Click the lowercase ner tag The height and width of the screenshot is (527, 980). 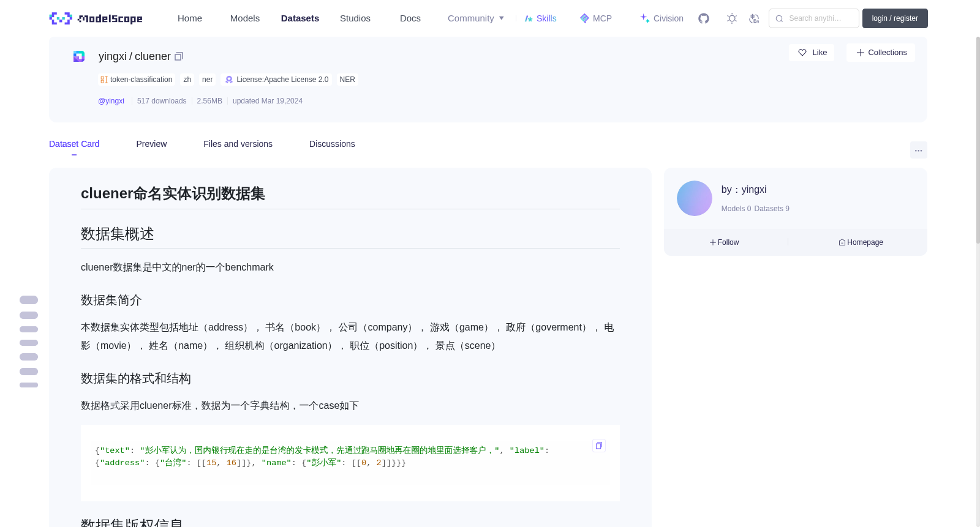pyautogui.click(x=207, y=80)
